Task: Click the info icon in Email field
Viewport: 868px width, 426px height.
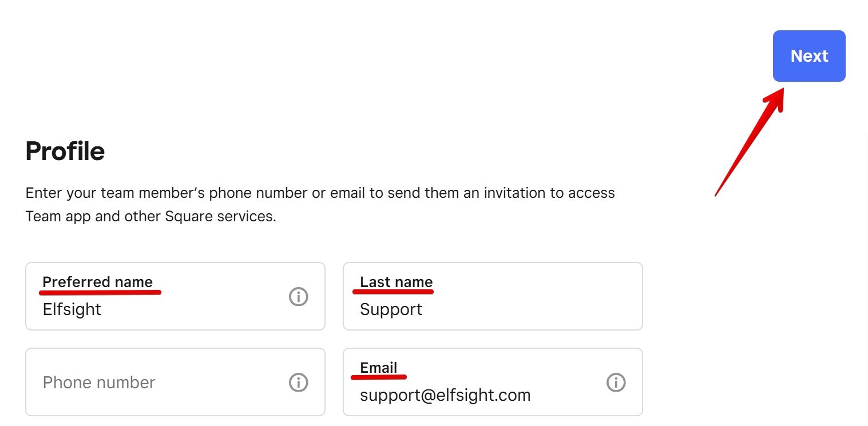Action: pos(616,382)
